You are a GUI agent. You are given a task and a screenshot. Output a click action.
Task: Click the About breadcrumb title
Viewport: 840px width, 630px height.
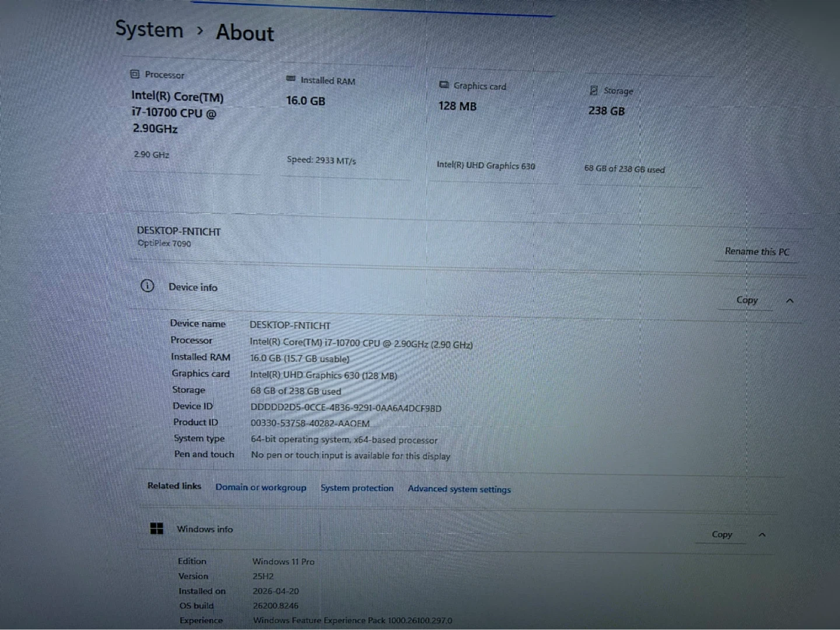click(x=245, y=33)
